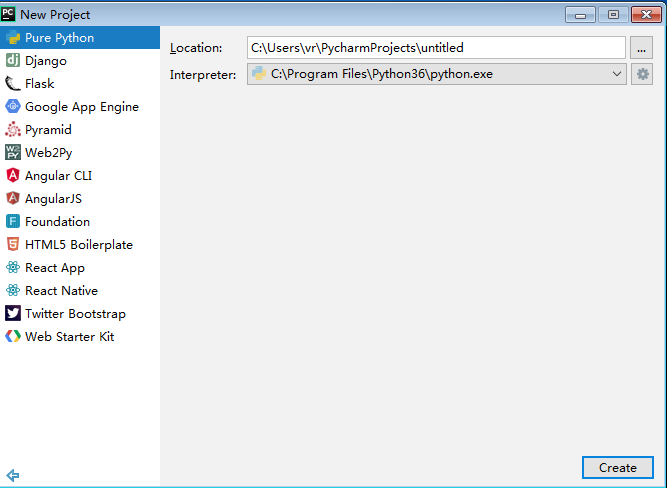Select the Twitter Bootstrap bird icon
Image resolution: width=667 pixels, height=488 pixels.
pos(13,314)
